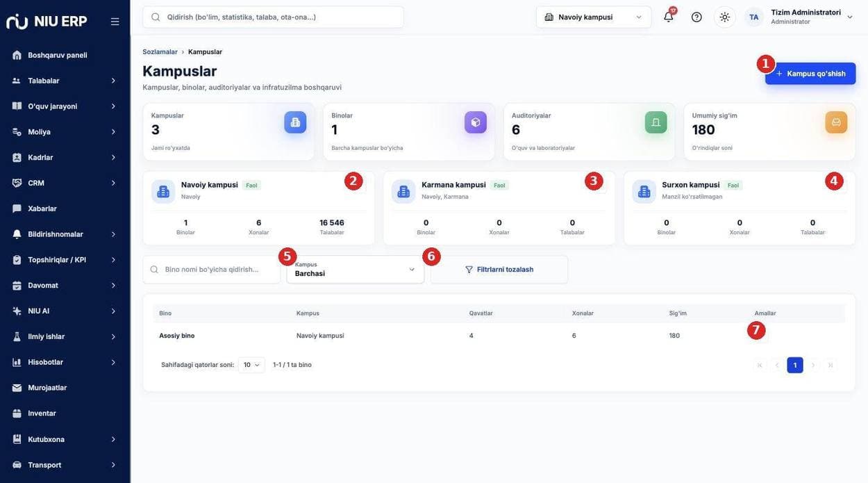Image resolution: width=868 pixels, height=483 pixels.
Task: Click the Navoiy kampusi building icon
Action: (x=163, y=191)
